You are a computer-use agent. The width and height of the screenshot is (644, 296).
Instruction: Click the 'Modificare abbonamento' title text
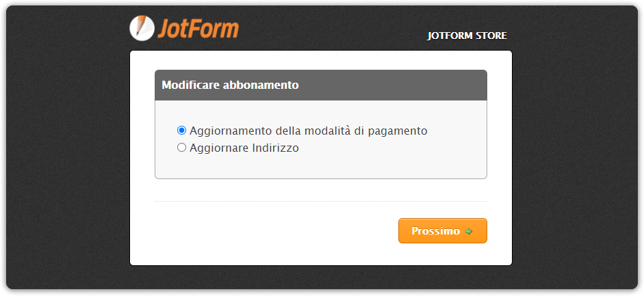[x=230, y=85]
